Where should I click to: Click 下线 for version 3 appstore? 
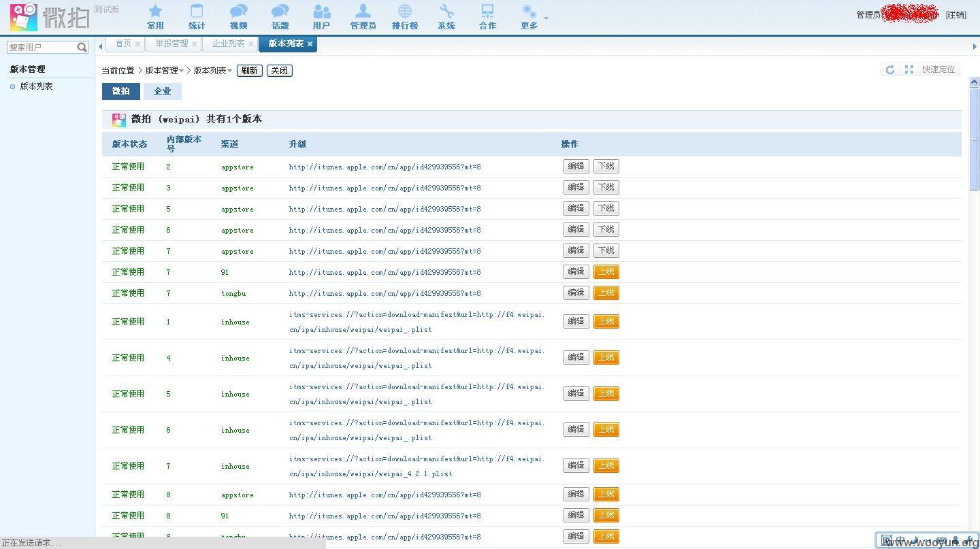(x=606, y=187)
